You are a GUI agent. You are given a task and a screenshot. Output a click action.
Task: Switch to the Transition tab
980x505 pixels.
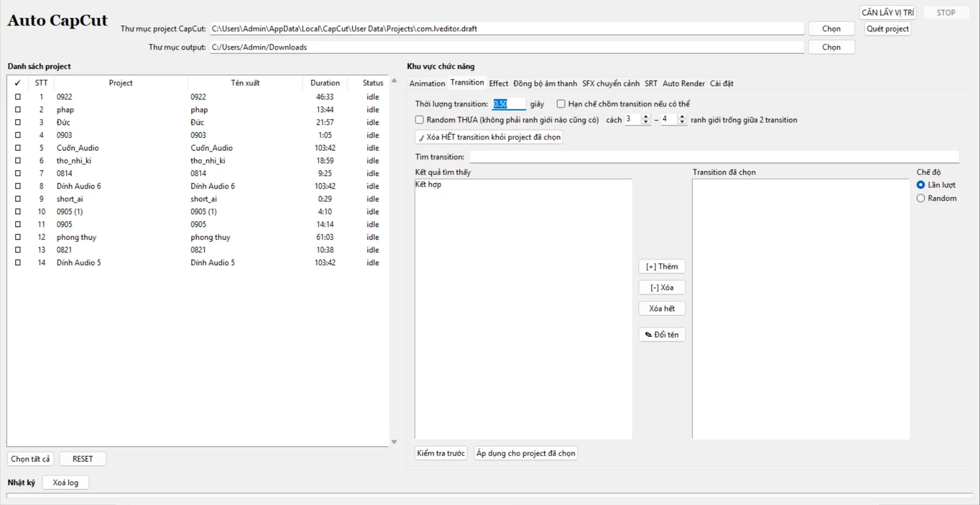pyautogui.click(x=467, y=83)
